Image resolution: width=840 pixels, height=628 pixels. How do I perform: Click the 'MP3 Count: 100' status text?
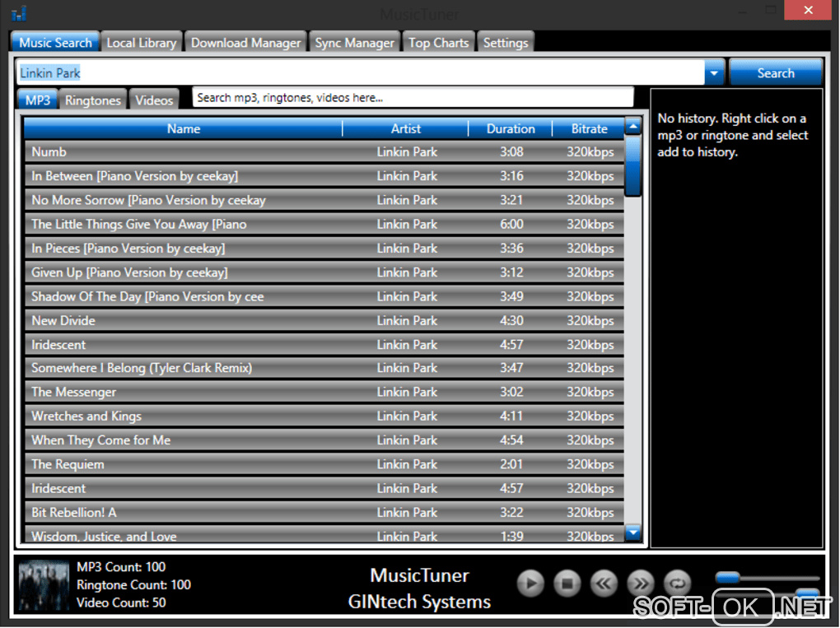pos(121,567)
